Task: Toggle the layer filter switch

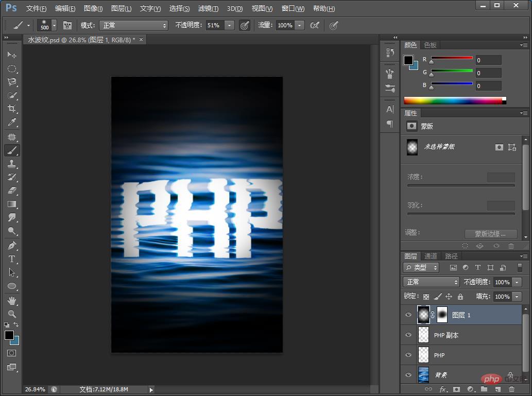Action: [x=520, y=267]
